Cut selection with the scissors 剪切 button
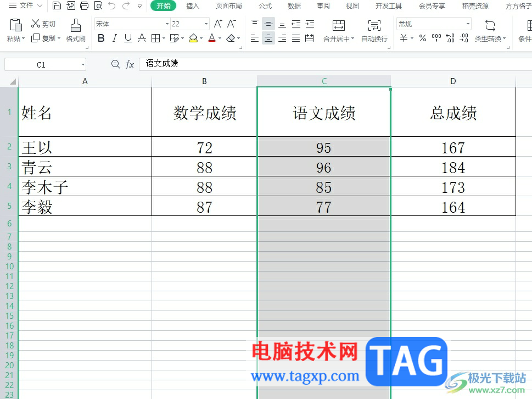The height and width of the screenshot is (399, 532). point(43,24)
